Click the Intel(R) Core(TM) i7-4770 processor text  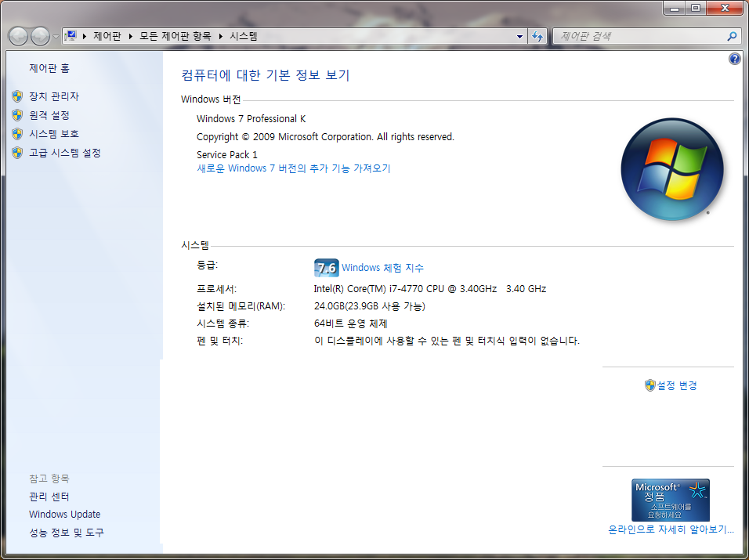coord(430,289)
